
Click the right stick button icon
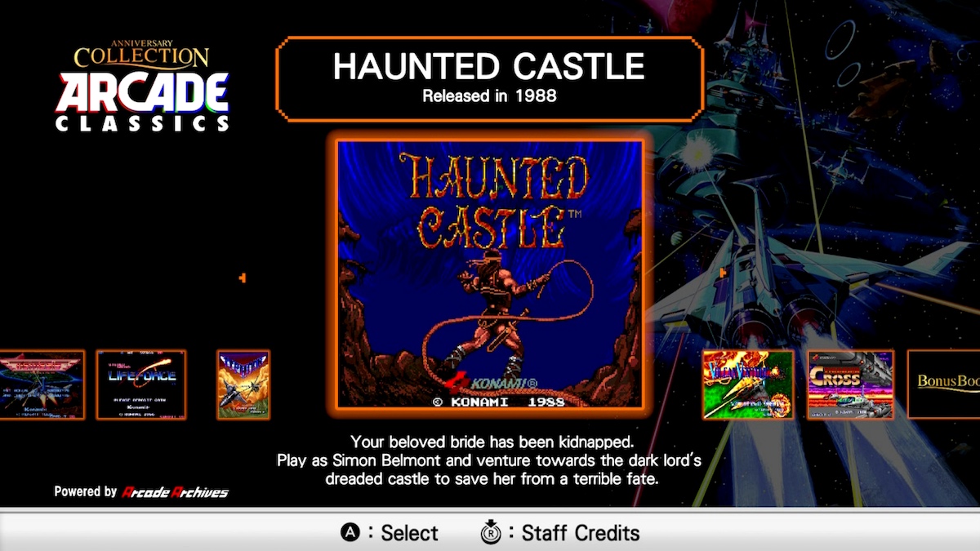tap(491, 532)
